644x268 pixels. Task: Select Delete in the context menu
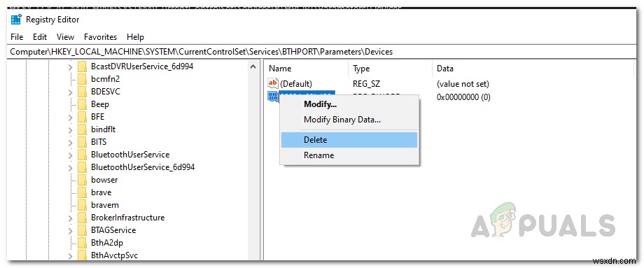349,140
